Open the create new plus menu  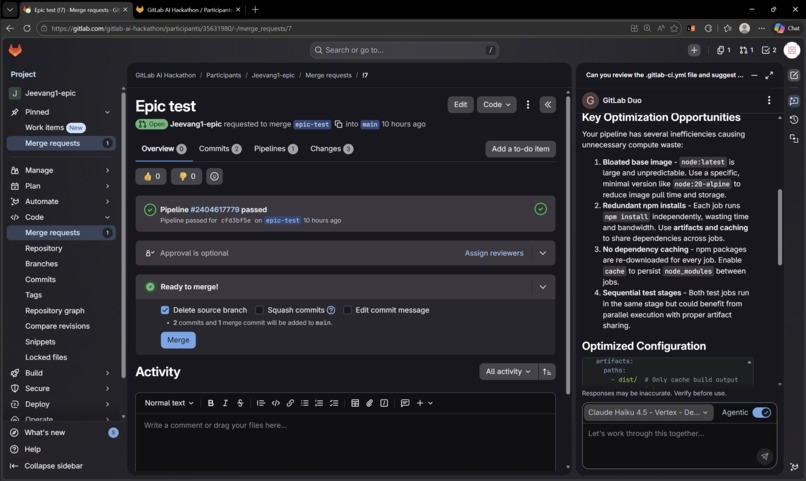coord(694,50)
